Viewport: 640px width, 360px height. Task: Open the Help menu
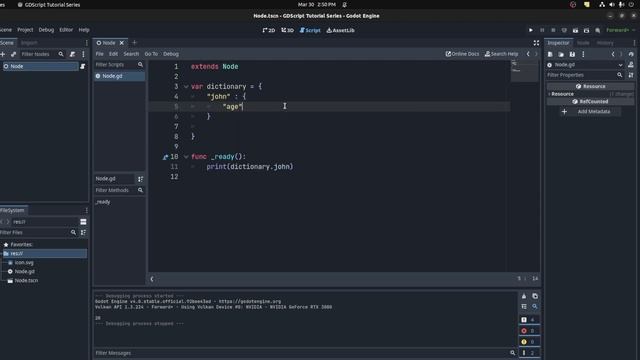click(84, 30)
